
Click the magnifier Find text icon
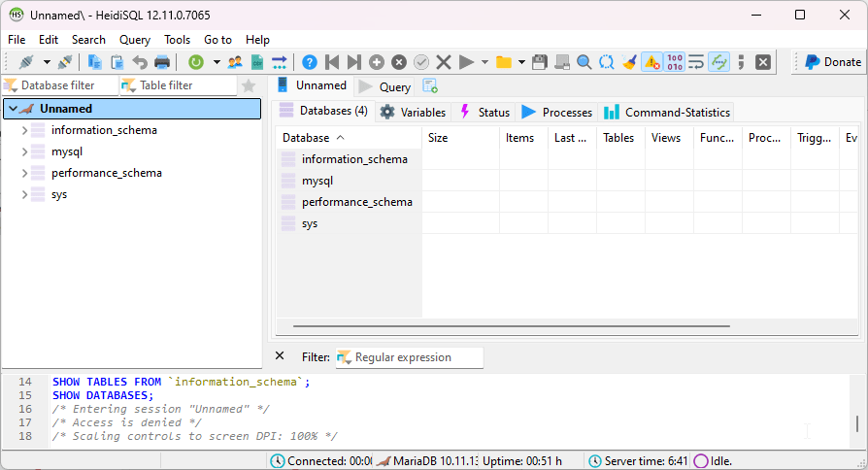pos(584,62)
